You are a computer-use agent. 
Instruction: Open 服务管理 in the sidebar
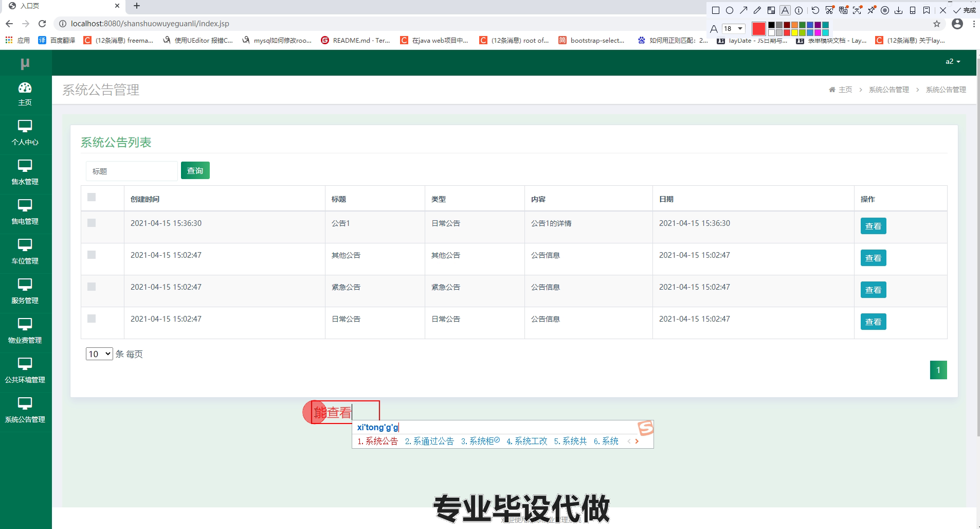pyautogui.click(x=25, y=292)
